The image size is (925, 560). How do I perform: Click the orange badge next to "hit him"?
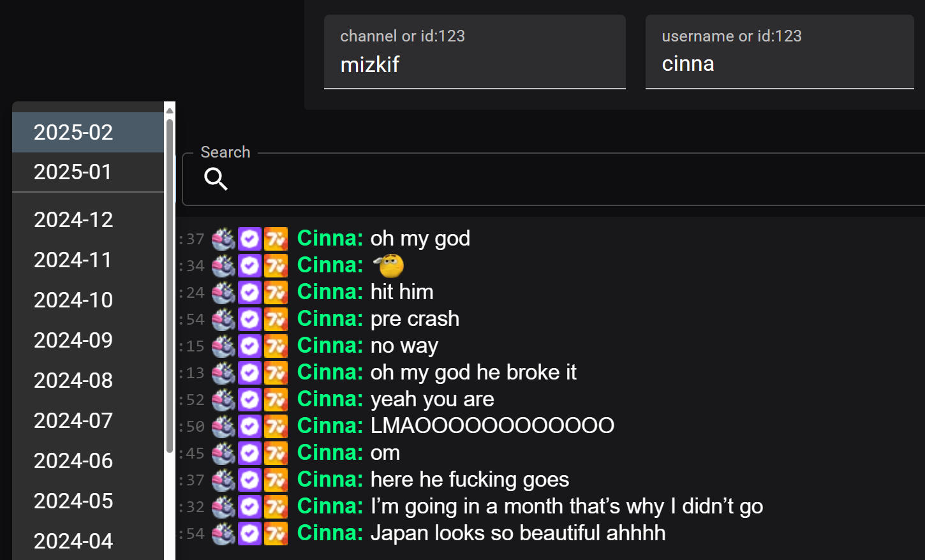276,293
